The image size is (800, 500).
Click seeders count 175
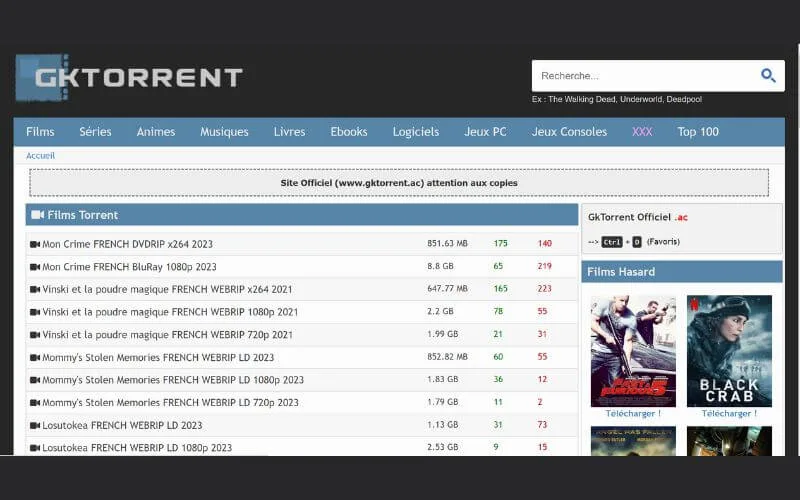501,243
